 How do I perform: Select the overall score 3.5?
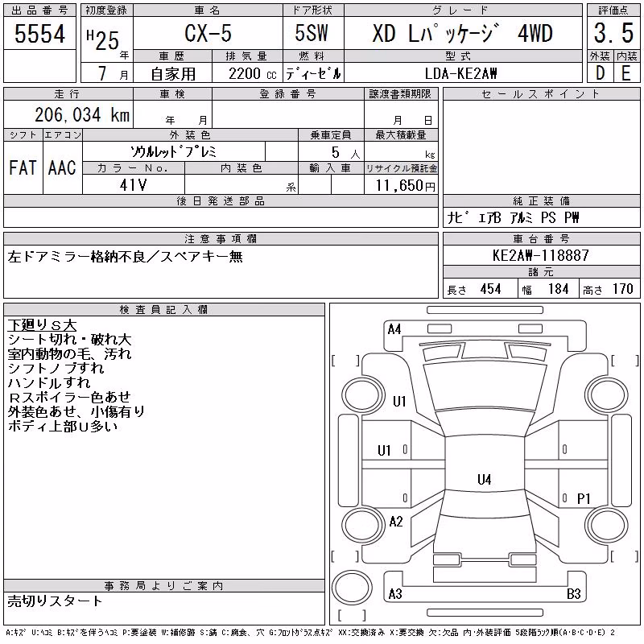click(x=613, y=33)
